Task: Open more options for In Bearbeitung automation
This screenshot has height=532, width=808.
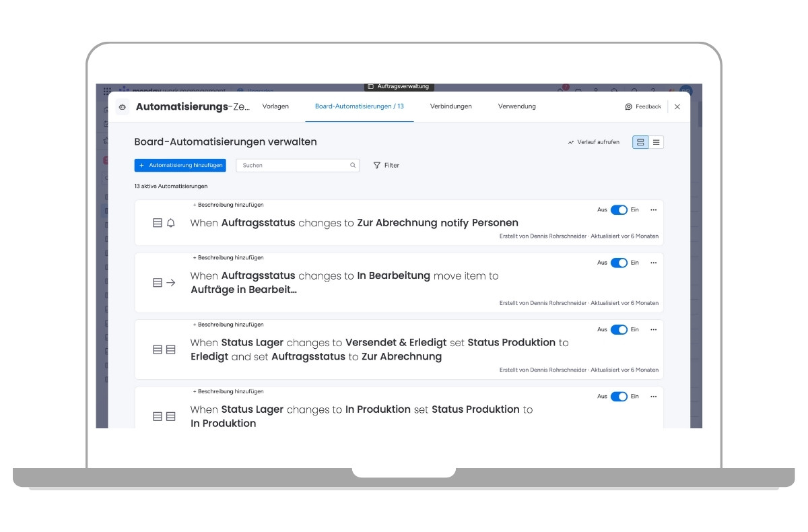Action: tap(653, 263)
